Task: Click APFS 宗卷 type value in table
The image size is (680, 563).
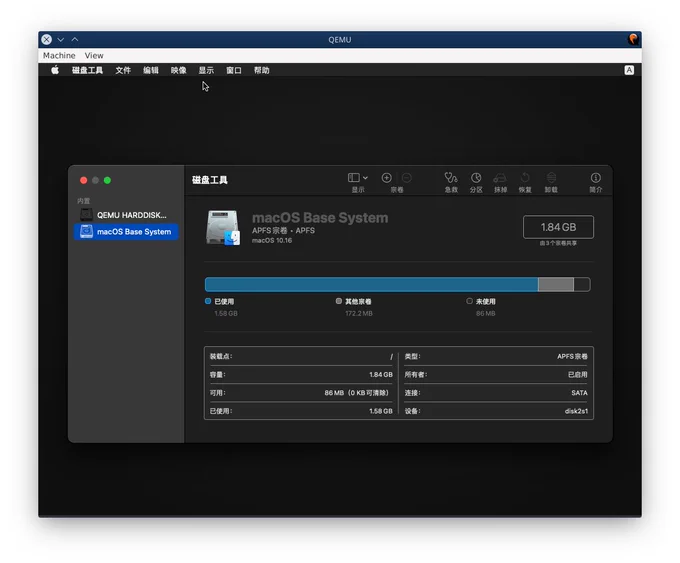Action: point(572,357)
